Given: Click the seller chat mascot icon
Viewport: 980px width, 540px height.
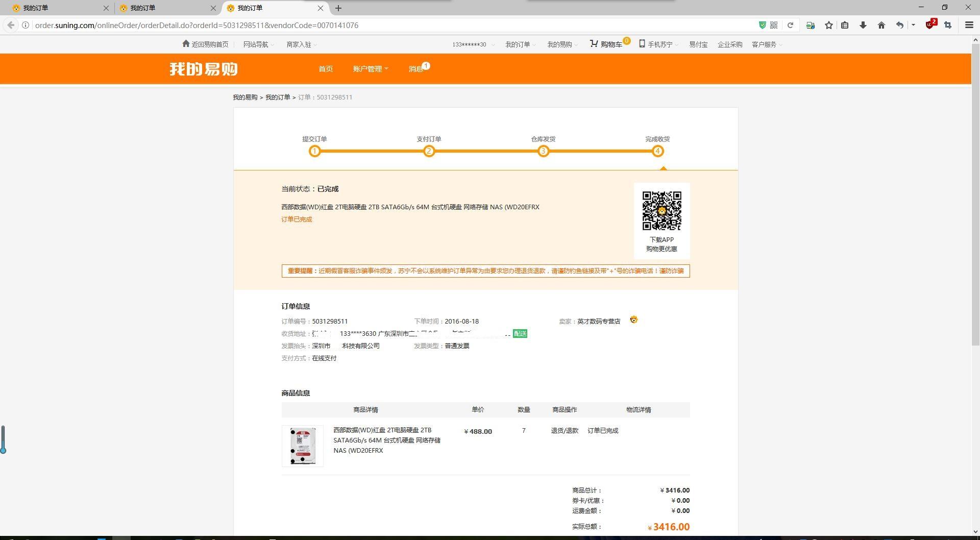Looking at the screenshot, I should click(x=633, y=320).
